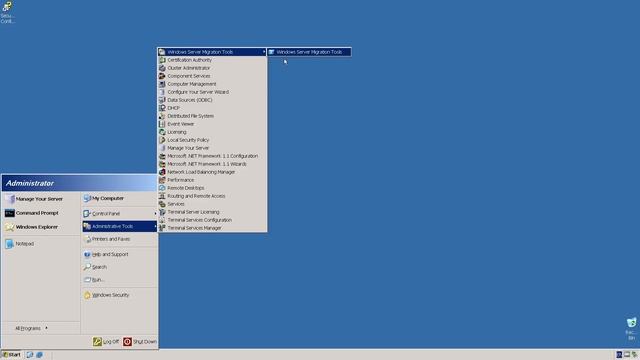Viewport: 640px width, 360px height.
Task: Open Printers and Faxes
Action: [120, 239]
